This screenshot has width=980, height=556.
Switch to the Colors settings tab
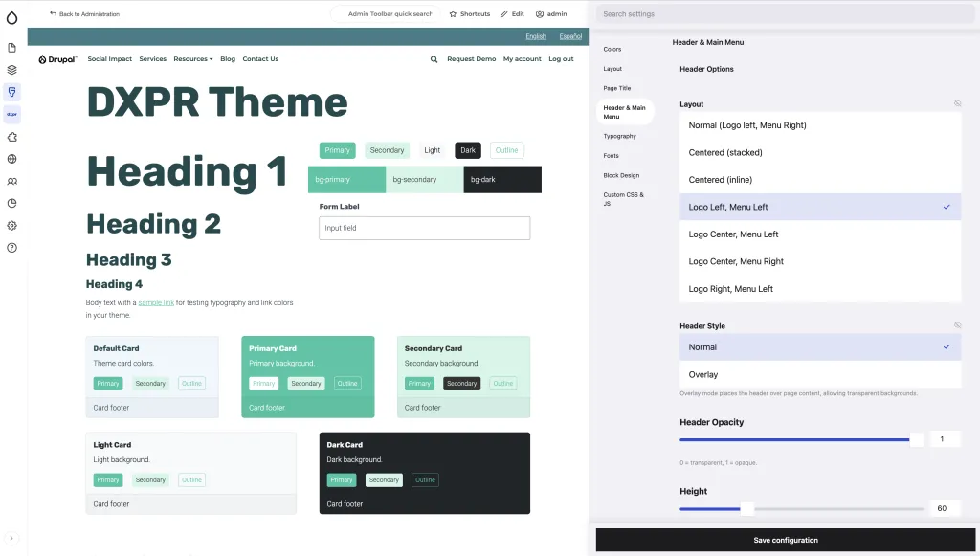coord(612,48)
